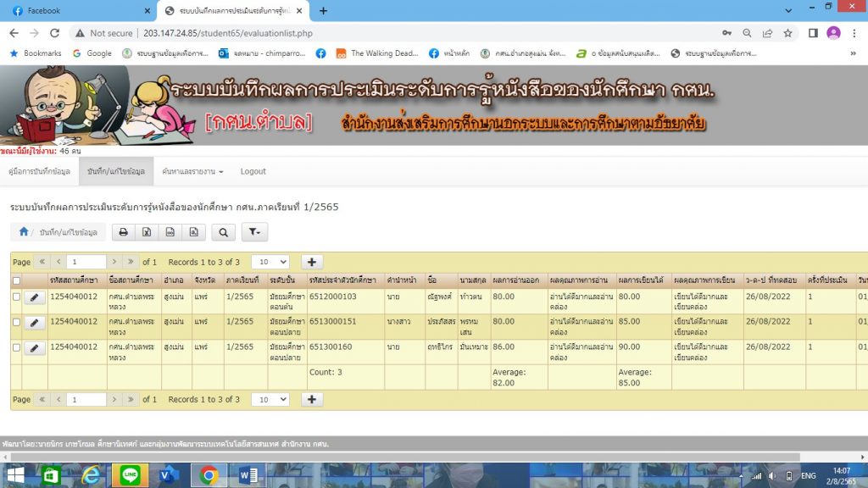Edit record of student 6512000103 via pencil
Viewport: 868px width, 488px height.
pyautogui.click(x=34, y=297)
